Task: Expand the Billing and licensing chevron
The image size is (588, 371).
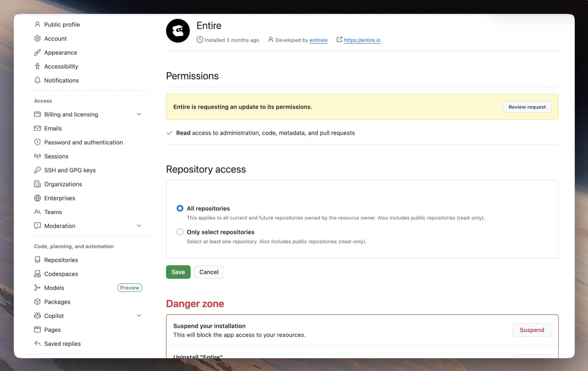Action: point(139,114)
